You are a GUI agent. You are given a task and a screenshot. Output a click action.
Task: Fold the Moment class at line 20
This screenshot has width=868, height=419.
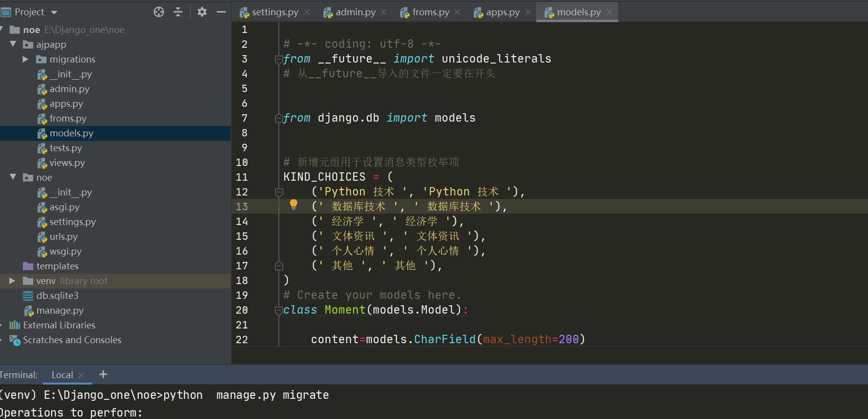coord(278,310)
